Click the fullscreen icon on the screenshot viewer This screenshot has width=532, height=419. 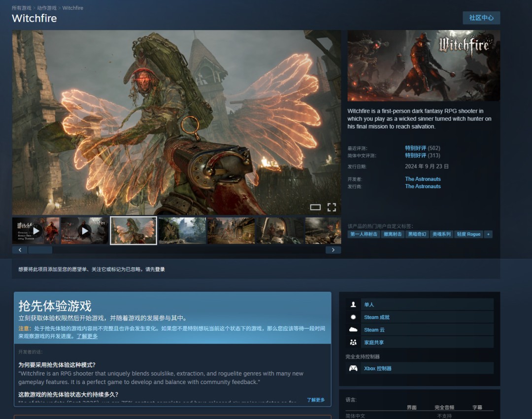332,207
